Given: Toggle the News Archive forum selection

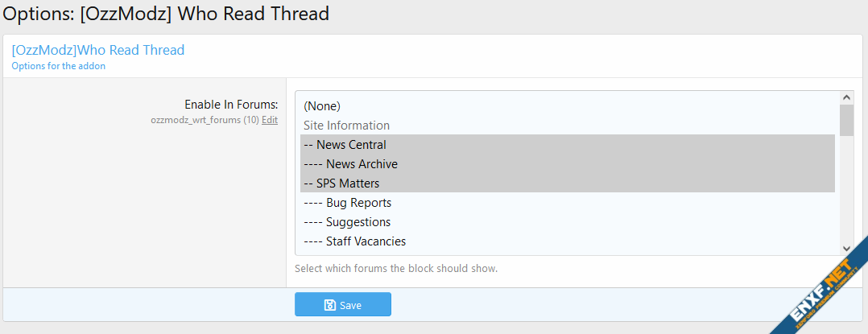Looking at the screenshot, I should click(361, 164).
